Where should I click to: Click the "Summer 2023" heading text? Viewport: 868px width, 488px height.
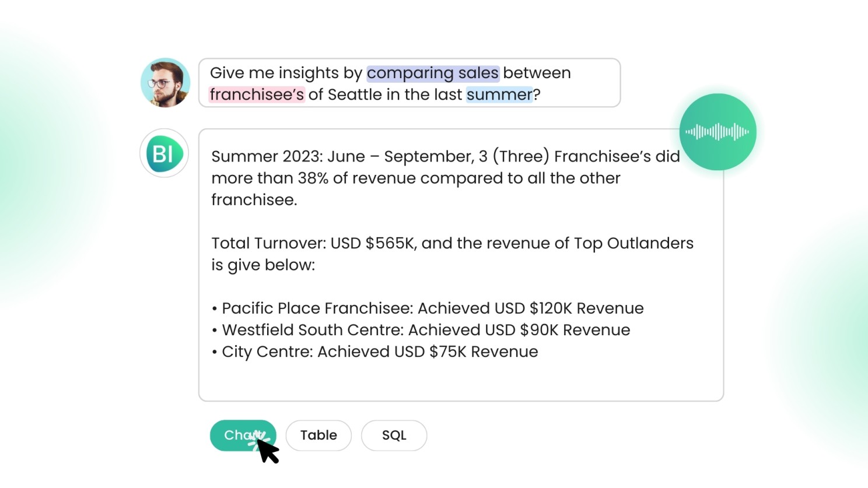point(267,156)
